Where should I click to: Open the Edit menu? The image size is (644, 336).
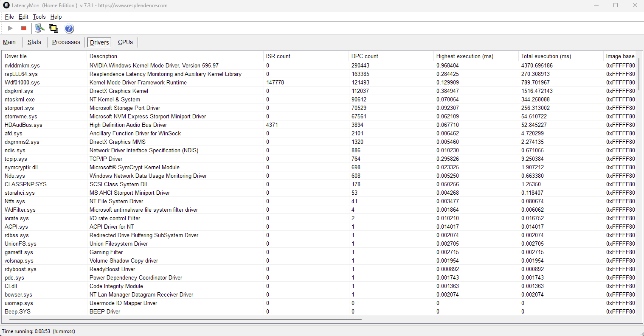pos(23,17)
